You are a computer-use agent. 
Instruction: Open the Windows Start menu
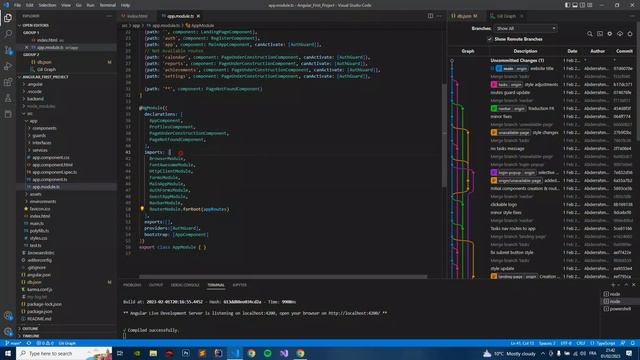[x=8, y=353]
